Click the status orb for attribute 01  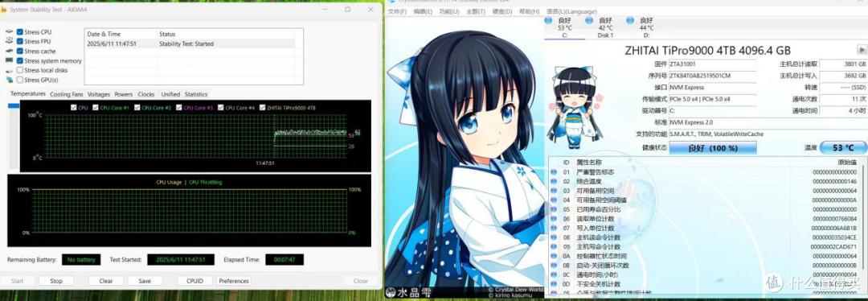coord(554,172)
